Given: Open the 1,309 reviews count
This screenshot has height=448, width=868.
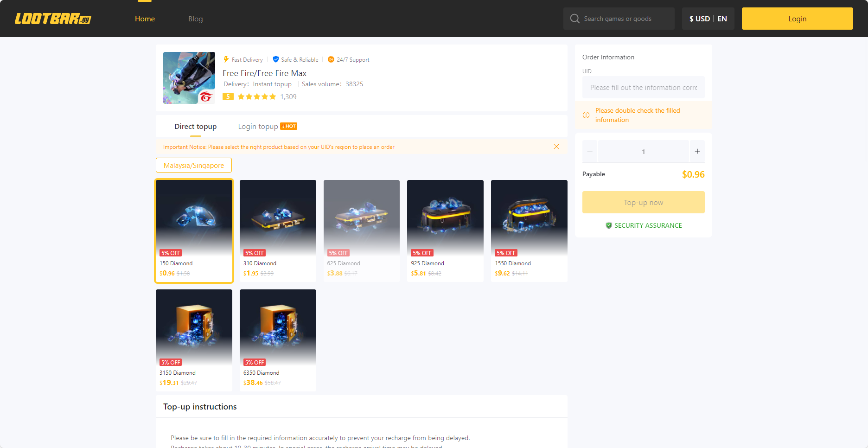Looking at the screenshot, I should pyautogui.click(x=288, y=96).
